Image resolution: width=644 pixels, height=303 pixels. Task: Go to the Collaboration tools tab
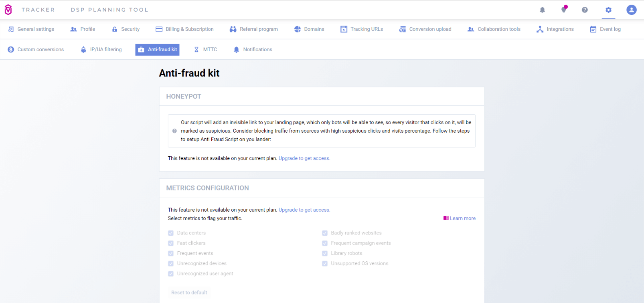point(494,29)
